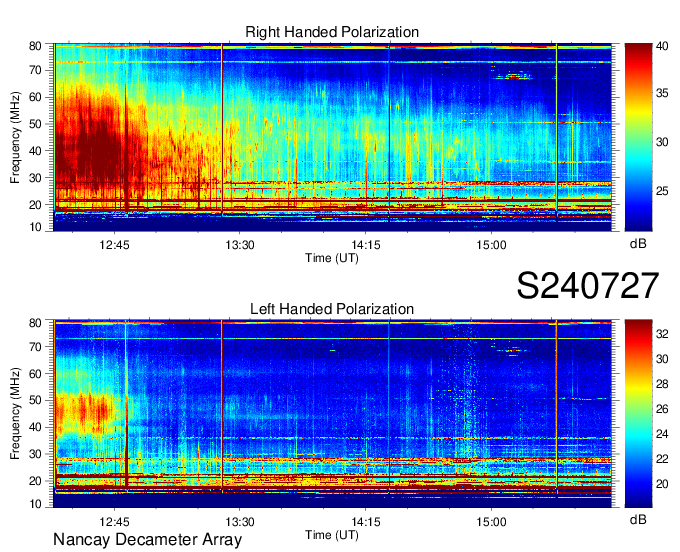Click the 50 frequency tick of Right Handed plot
Image resolution: width=680 pixels, height=552 pixels.
tap(35, 124)
